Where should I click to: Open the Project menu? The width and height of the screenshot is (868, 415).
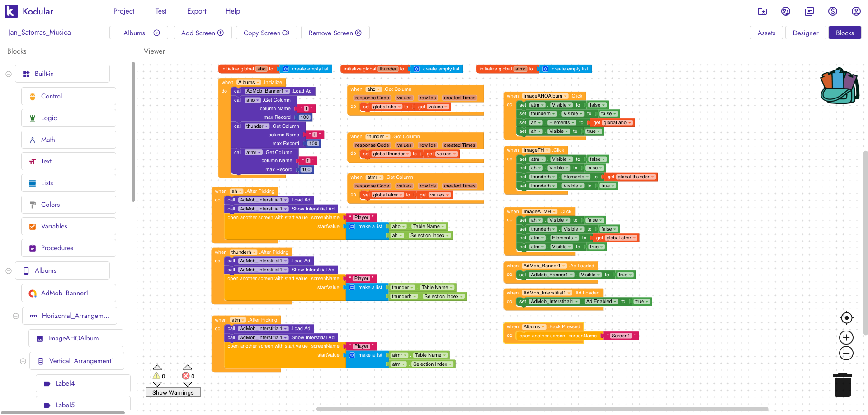[124, 11]
